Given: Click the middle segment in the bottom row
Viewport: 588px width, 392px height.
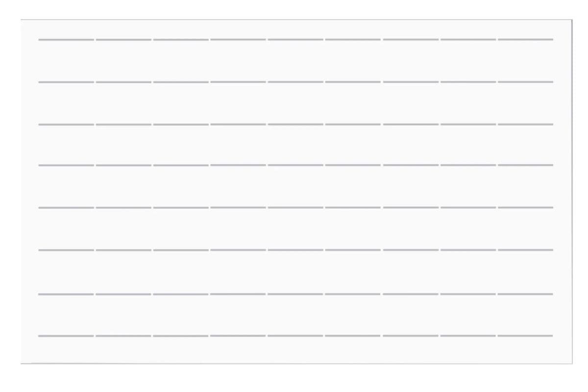Looking at the screenshot, I should point(295,336).
